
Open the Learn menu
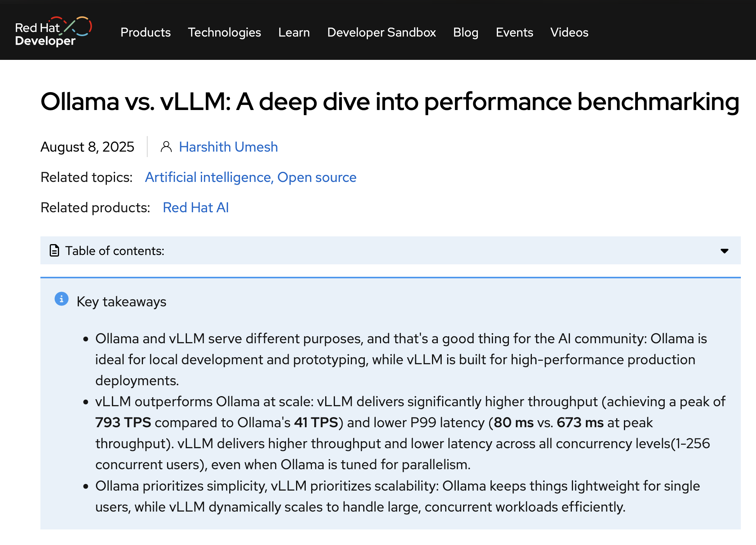(294, 32)
